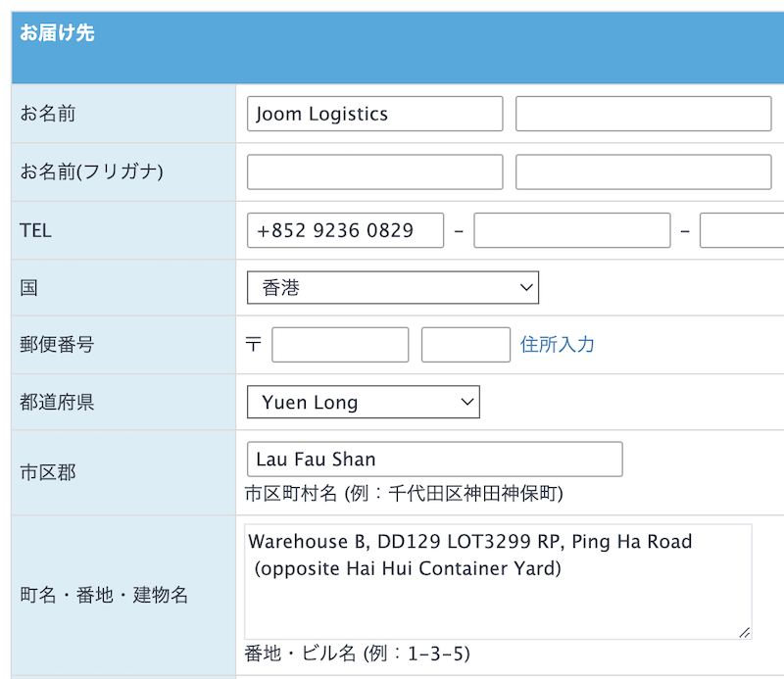The image size is (784, 679).
Task: Select the first furigana name field
Action: 375,172
